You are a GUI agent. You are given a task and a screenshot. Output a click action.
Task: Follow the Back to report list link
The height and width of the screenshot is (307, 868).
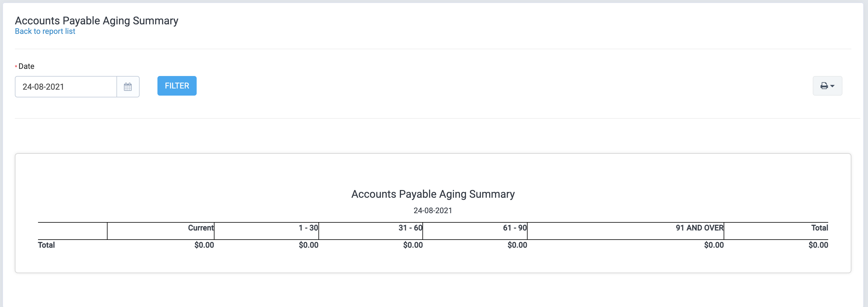(x=45, y=31)
